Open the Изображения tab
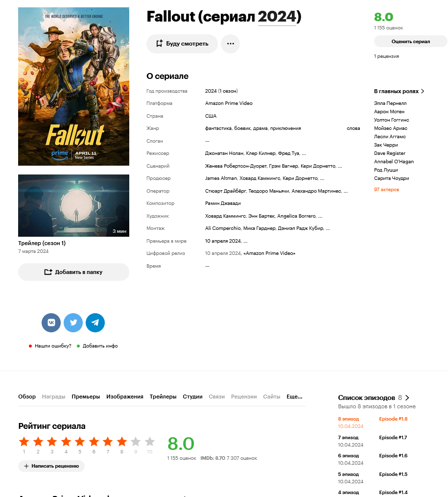The image size is (448, 497). [125, 397]
